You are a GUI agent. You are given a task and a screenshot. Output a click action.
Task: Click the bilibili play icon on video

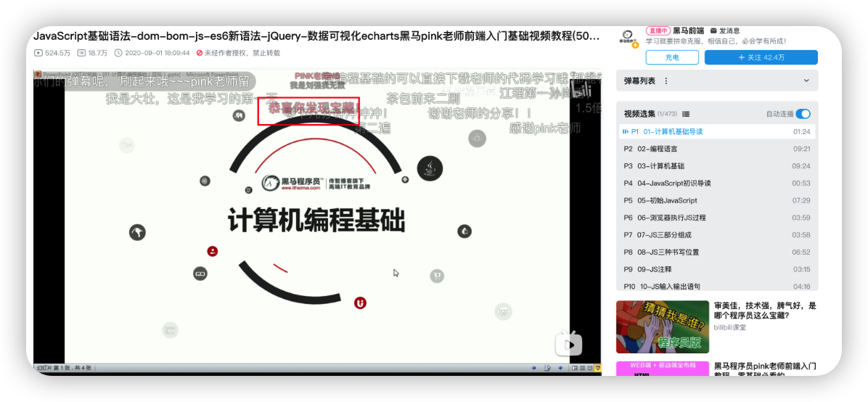point(568,343)
